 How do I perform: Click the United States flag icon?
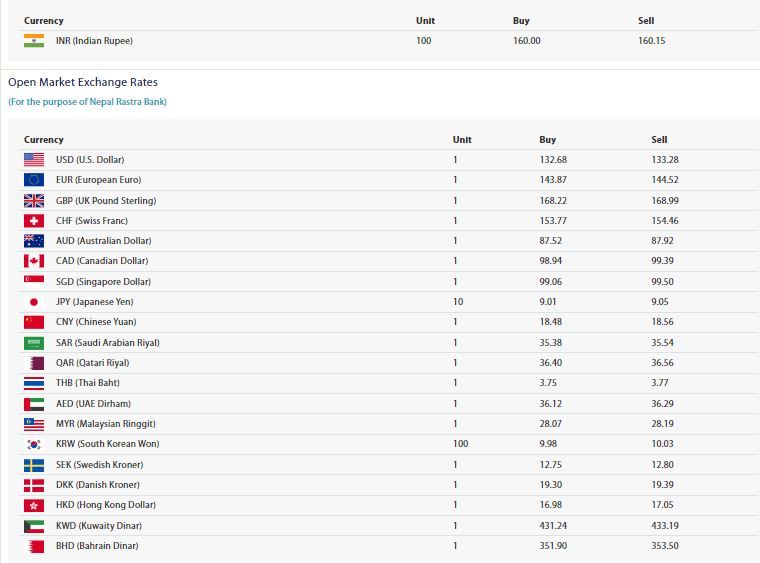(34, 160)
